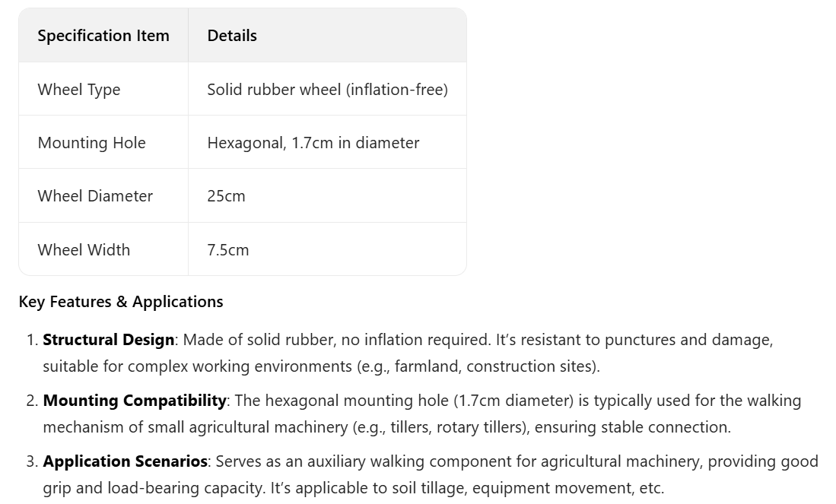Click the "ensuring stable connection" phrase
This screenshot has width=836, height=504.
[631, 427]
